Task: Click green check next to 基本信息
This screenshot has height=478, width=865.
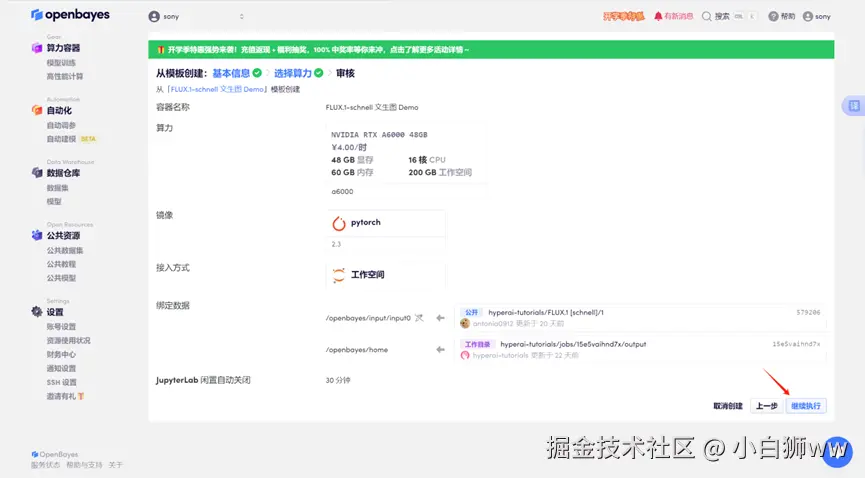Action: (257, 73)
